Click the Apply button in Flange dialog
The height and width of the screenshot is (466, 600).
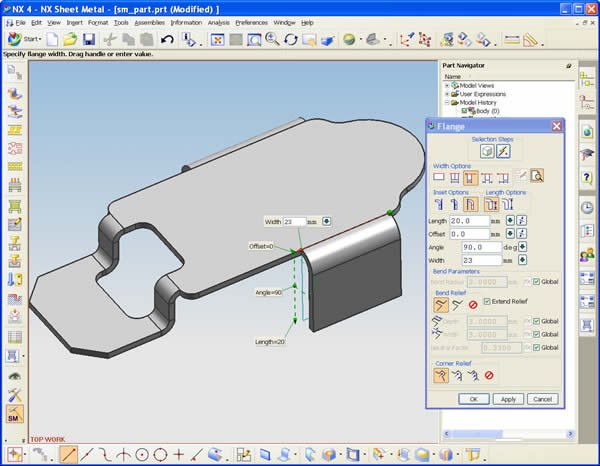[x=507, y=398]
